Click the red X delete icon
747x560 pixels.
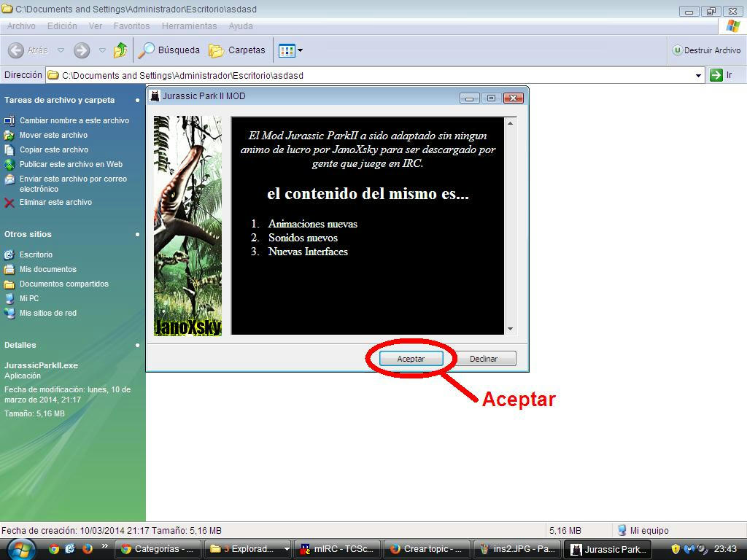coord(9,203)
